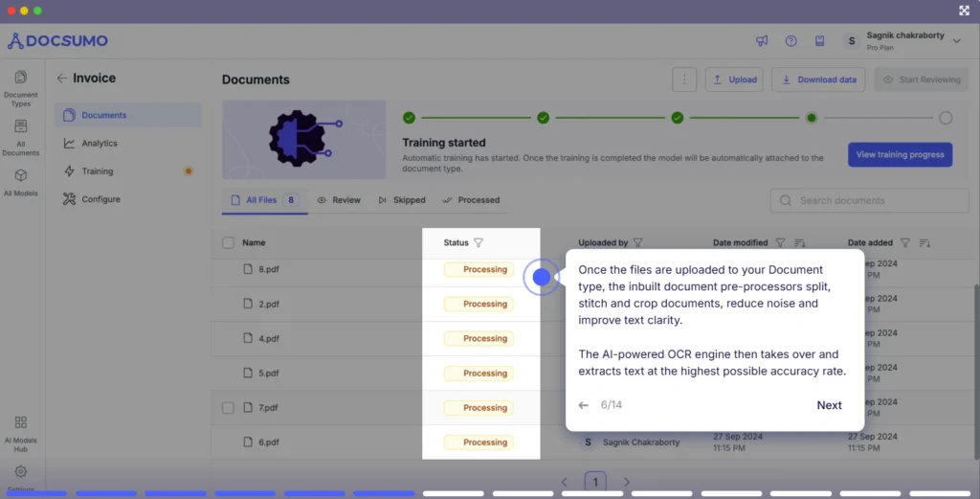
Task: Click Processing status of 6.pdf
Action: [479, 442]
